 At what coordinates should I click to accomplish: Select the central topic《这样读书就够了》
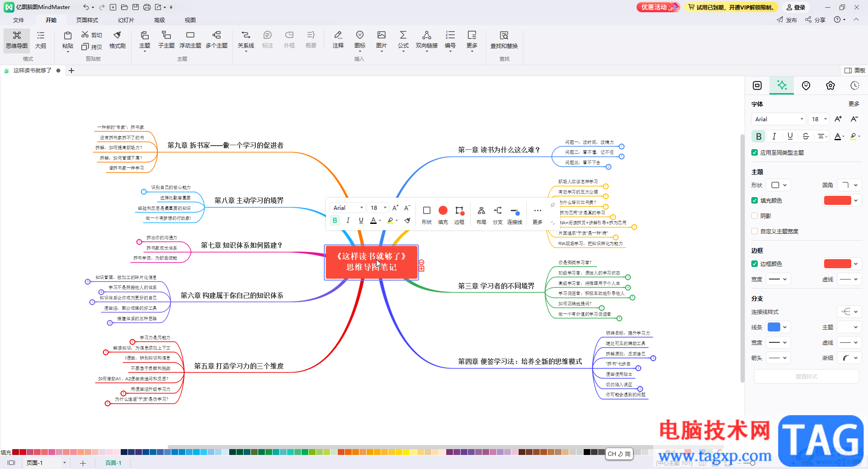click(x=372, y=262)
